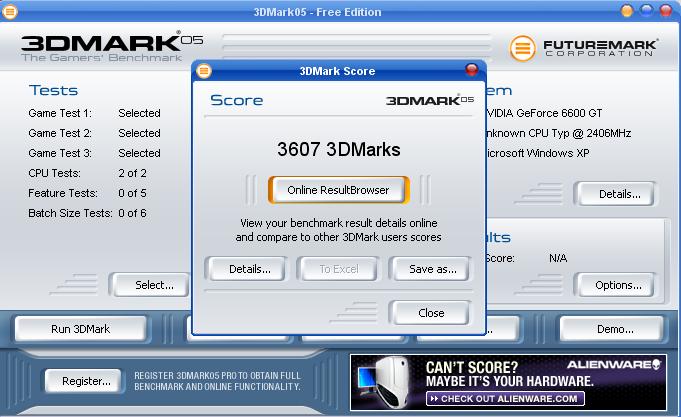This screenshot has height=417, width=681.
Task: Click CPU Tests "2 of 2" value
Action: [x=132, y=173]
